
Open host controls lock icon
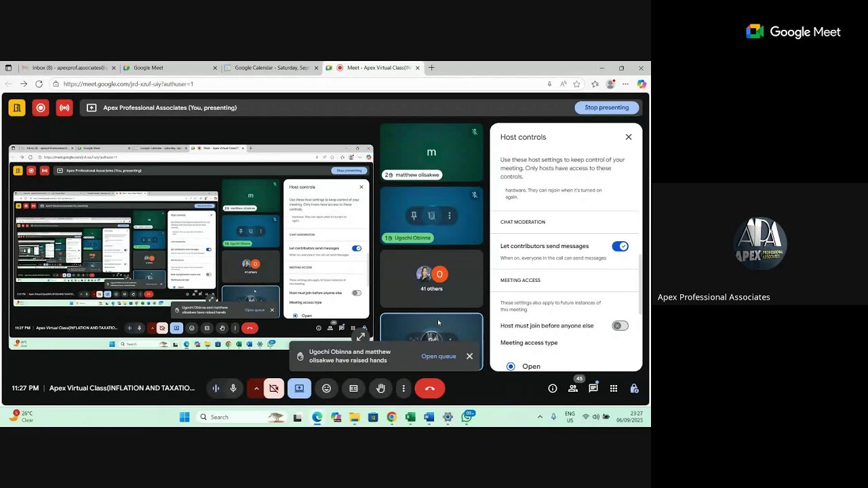pos(634,388)
